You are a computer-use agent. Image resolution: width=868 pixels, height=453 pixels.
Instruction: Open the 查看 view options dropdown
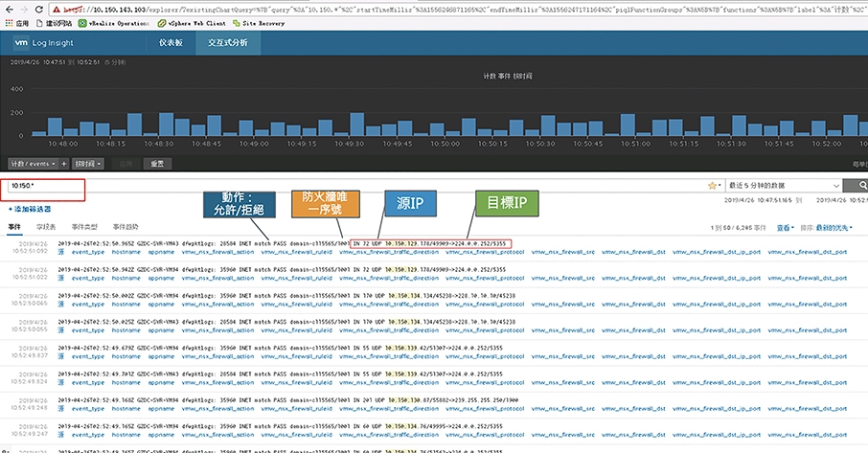pos(785,227)
